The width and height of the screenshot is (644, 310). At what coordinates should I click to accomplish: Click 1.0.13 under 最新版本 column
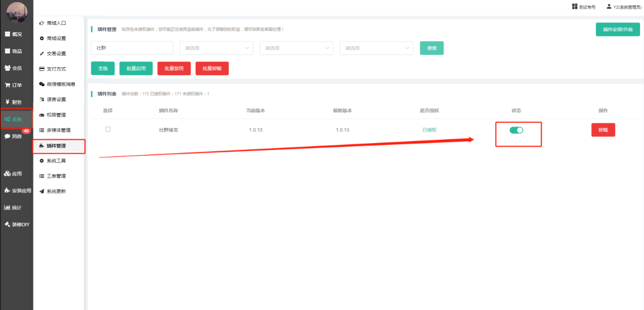pos(343,130)
